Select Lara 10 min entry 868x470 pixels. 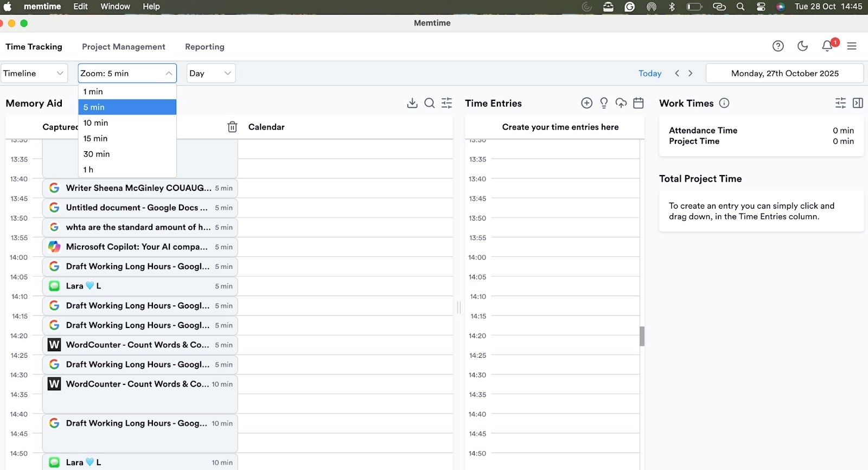point(140,462)
